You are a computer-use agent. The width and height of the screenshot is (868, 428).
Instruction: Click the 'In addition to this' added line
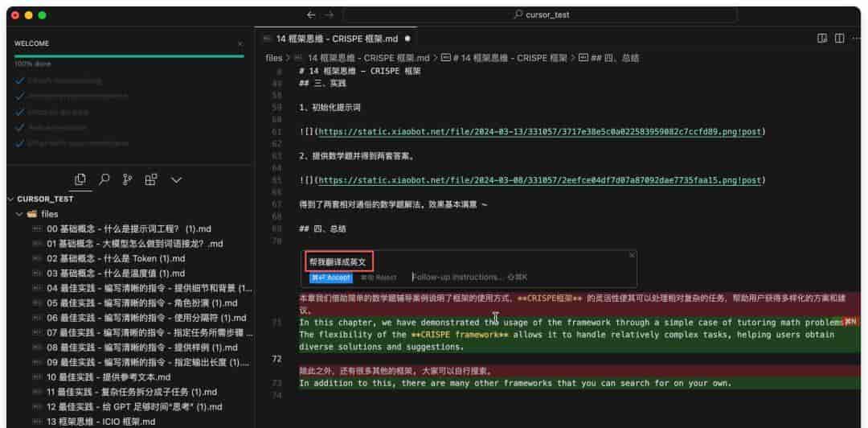click(515, 383)
